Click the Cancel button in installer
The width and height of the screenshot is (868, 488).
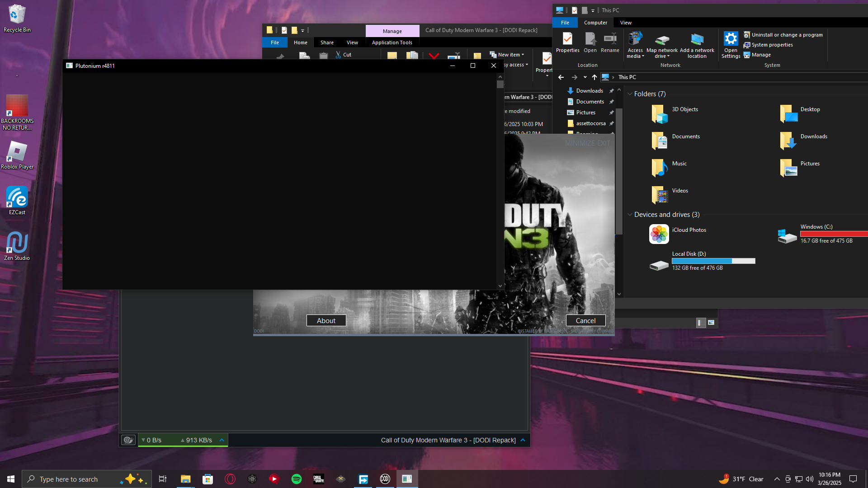(x=585, y=321)
